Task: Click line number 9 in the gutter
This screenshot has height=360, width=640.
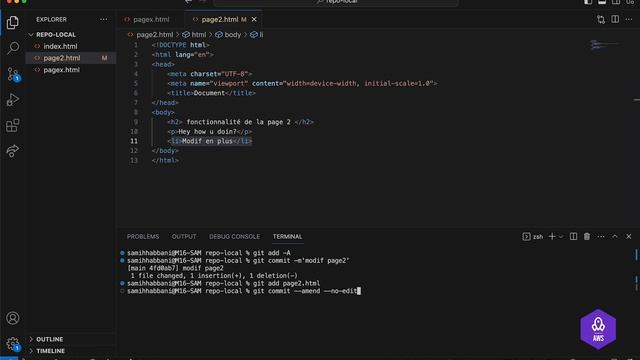Action: coord(136,122)
